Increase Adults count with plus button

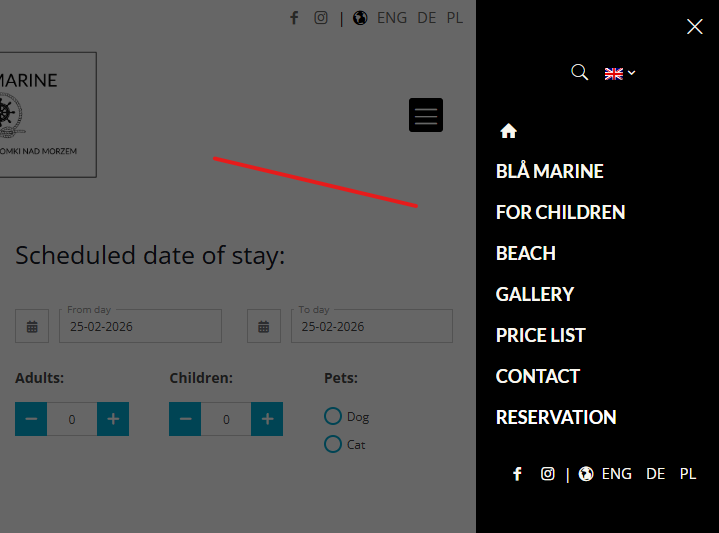[x=113, y=419]
